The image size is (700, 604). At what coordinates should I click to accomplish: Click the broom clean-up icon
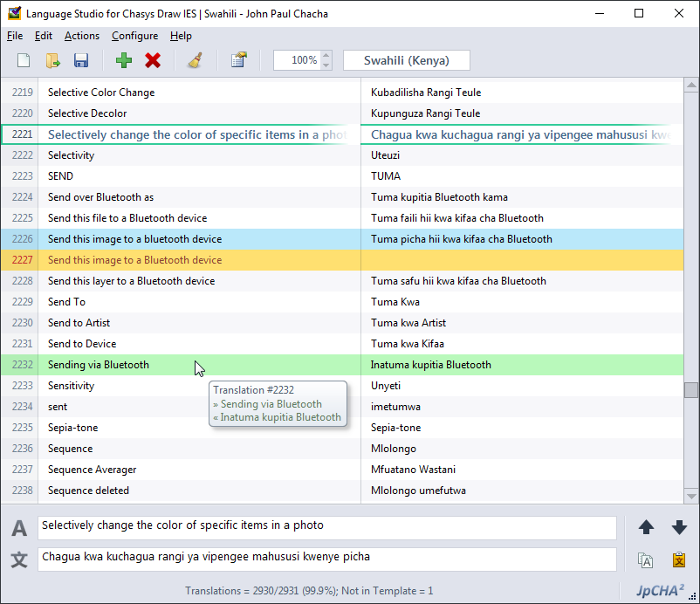click(196, 60)
